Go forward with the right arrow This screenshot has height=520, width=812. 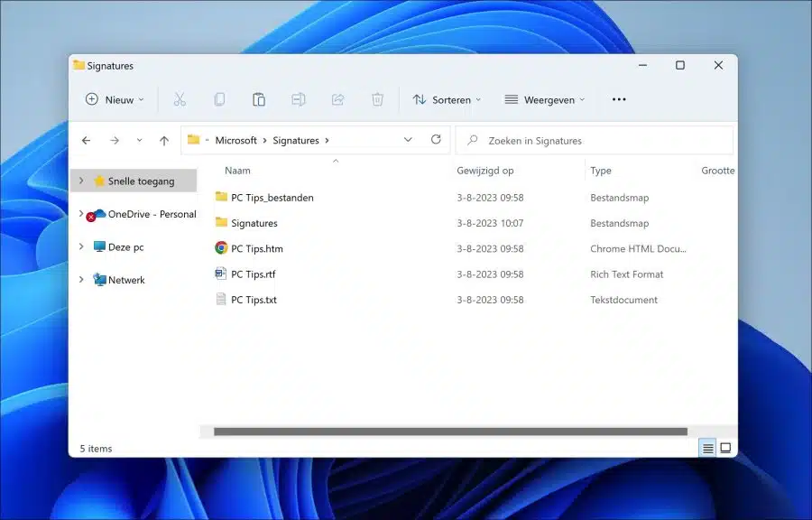(x=115, y=140)
